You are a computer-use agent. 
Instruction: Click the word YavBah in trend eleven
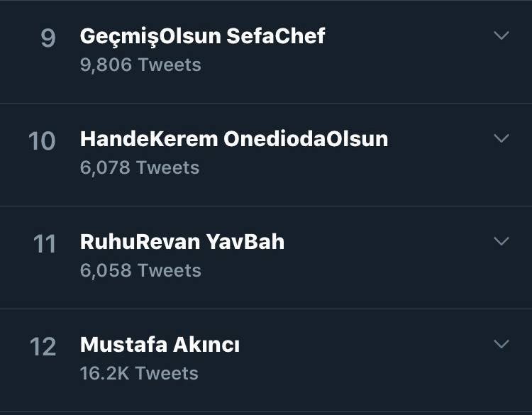click(245, 242)
